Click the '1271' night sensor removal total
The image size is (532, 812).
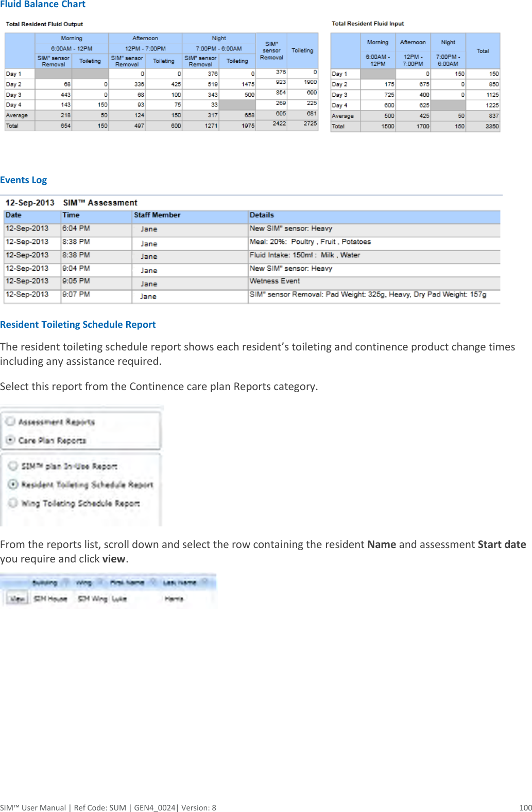[x=211, y=126]
